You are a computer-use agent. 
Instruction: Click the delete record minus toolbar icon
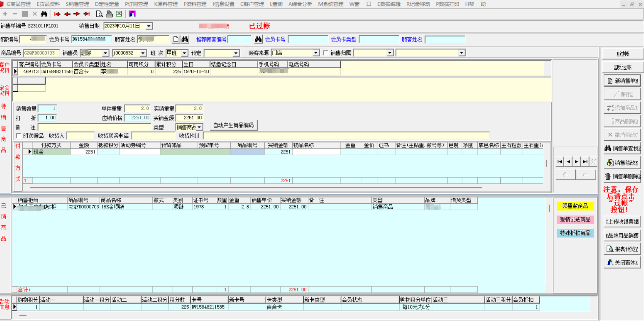15,14
